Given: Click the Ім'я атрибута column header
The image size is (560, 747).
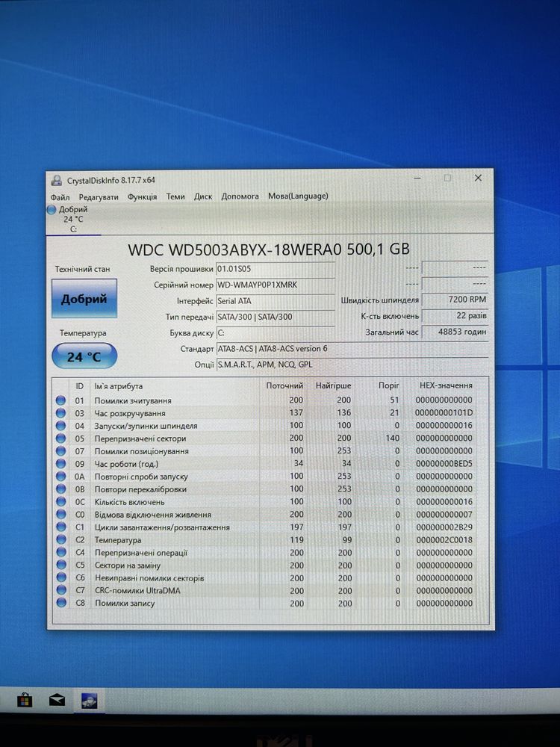Looking at the screenshot, I should (x=118, y=386).
